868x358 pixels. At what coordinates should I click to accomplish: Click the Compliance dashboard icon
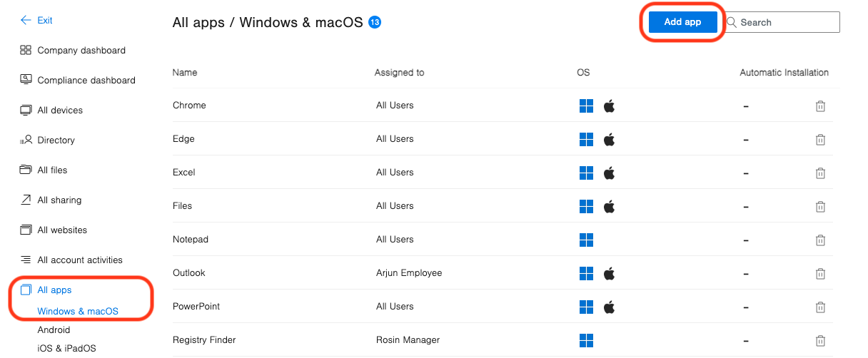(x=26, y=81)
